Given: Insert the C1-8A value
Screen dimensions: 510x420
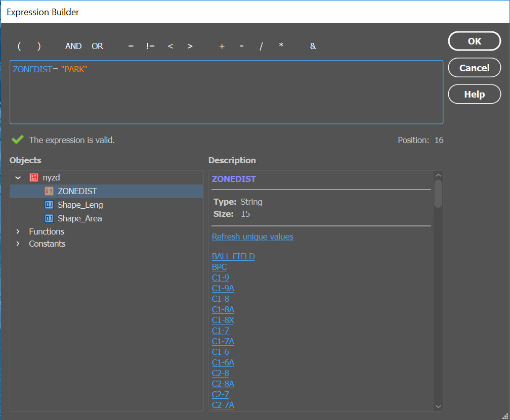Looking at the screenshot, I should coord(223,309).
